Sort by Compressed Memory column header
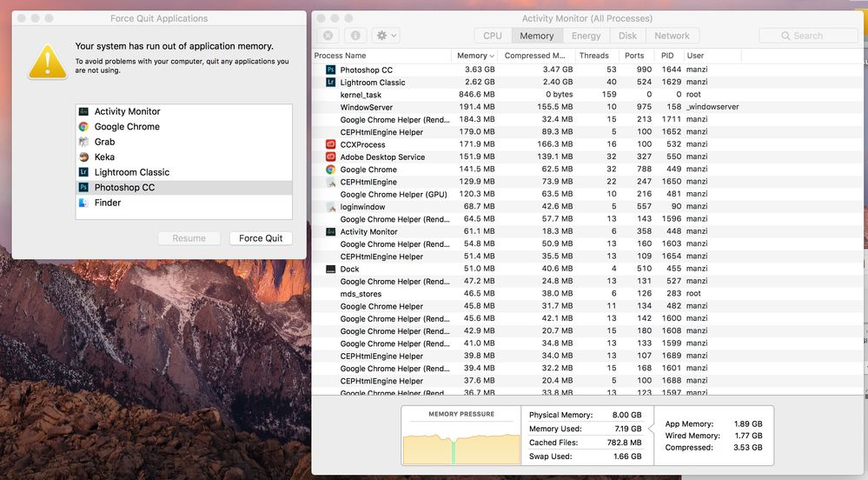This screenshot has height=480, width=868. point(534,56)
